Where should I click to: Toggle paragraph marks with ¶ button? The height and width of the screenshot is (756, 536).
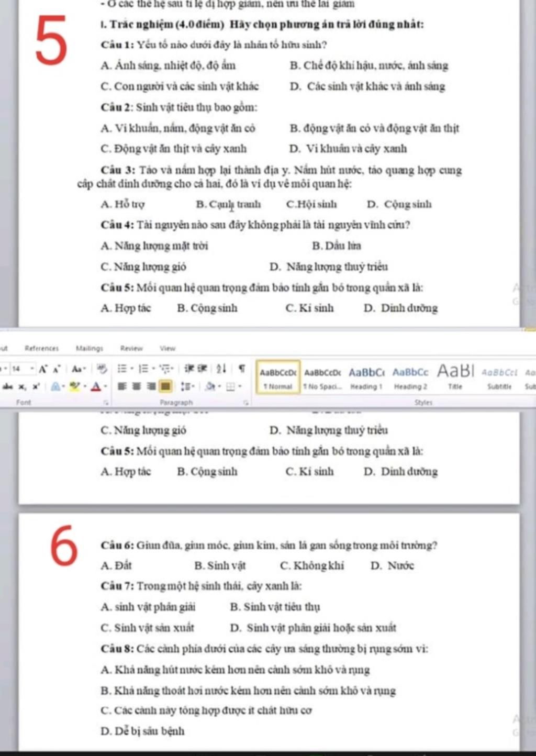pyautogui.click(x=242, y=369)
